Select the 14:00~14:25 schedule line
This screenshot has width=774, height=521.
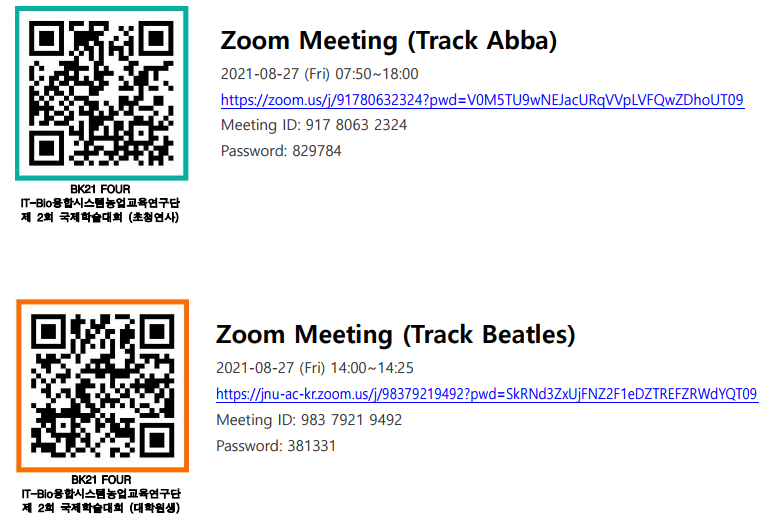point(315,368)
